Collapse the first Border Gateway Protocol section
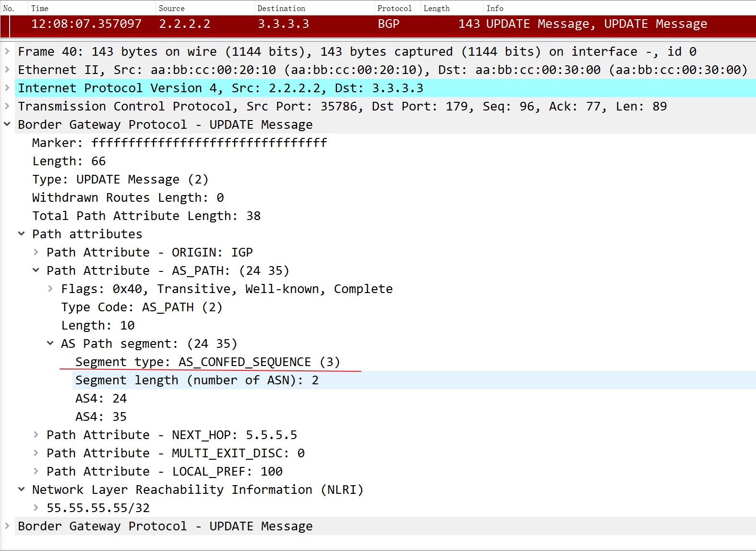The width and height of the screenshot is (756, 551). [x=7, y=124]
